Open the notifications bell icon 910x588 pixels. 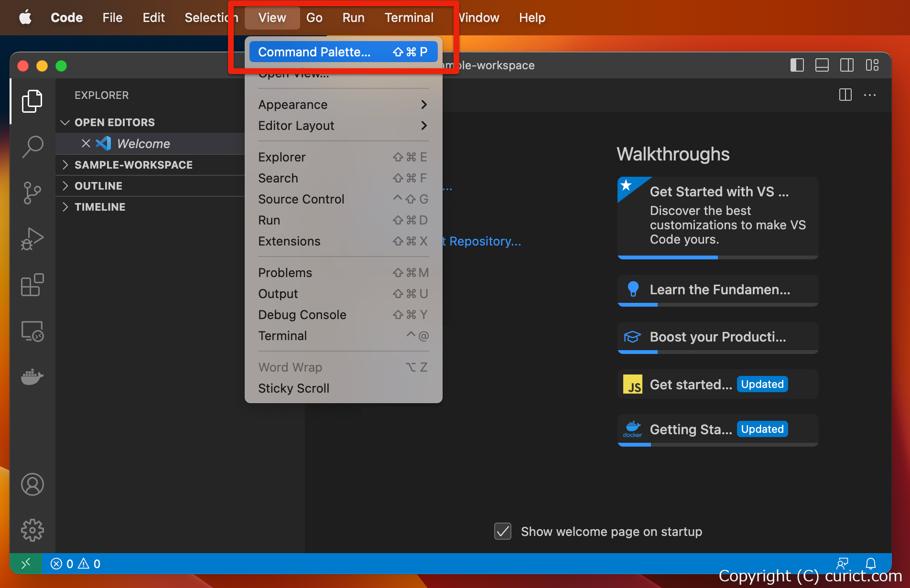tap(870, 564)
